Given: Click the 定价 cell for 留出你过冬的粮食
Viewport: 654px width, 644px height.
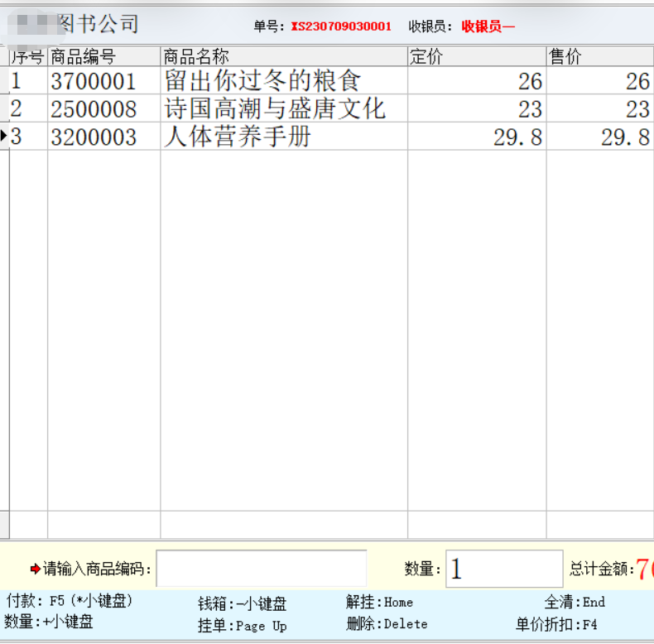Looking at the screenshot, I should pyautogui.click(x=477, y=80).
